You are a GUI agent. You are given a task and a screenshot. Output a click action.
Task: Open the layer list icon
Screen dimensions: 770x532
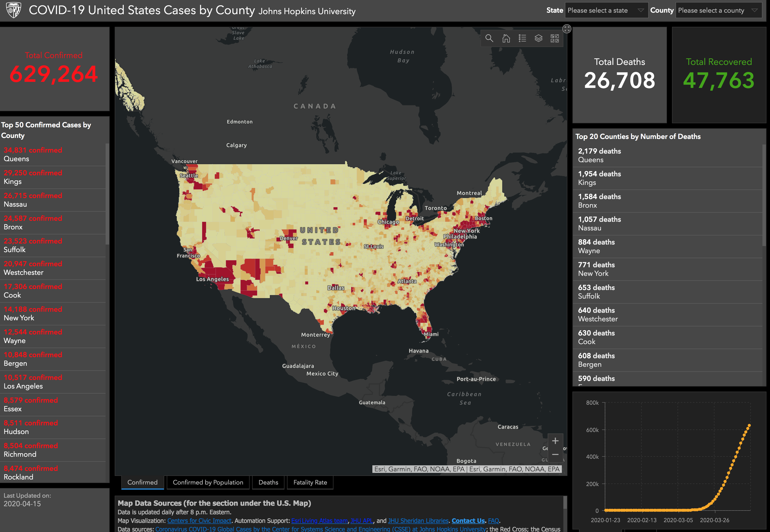point(538,38)
